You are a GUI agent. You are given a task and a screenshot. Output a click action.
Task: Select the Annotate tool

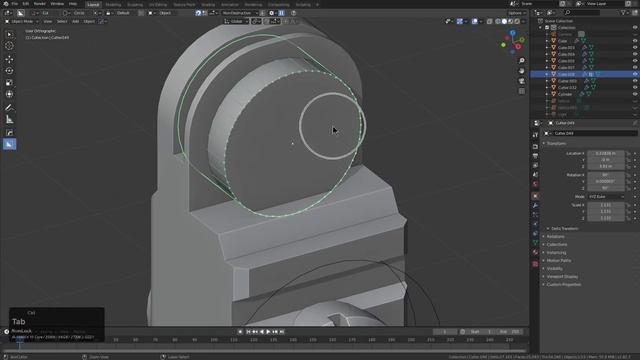[9, 108]
